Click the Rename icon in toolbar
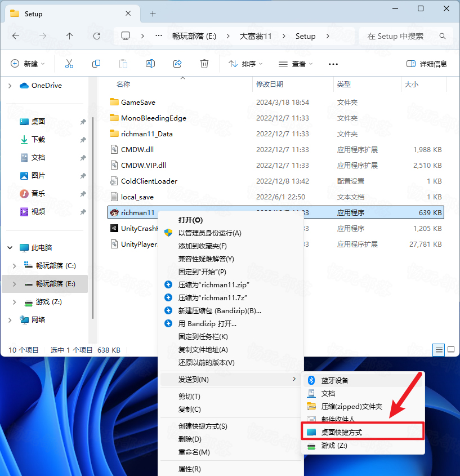This screenshot has height=476, width=460. pos(150,64)
